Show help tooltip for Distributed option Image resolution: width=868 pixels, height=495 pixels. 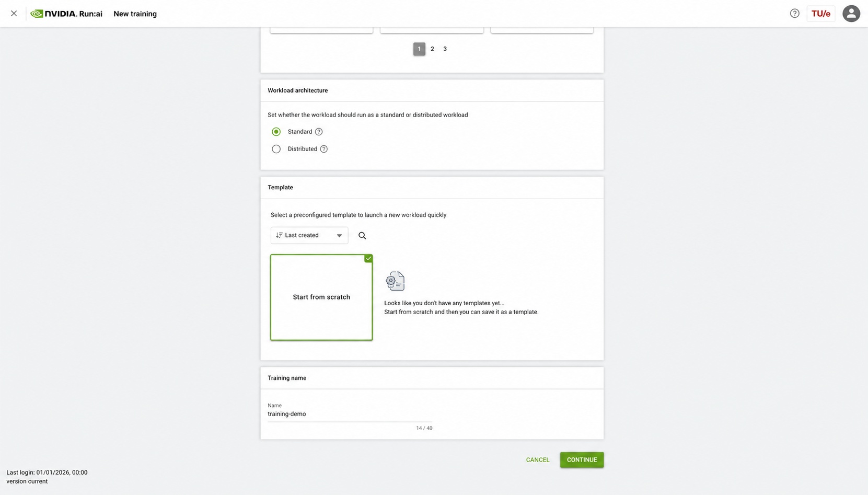point(324,149)
